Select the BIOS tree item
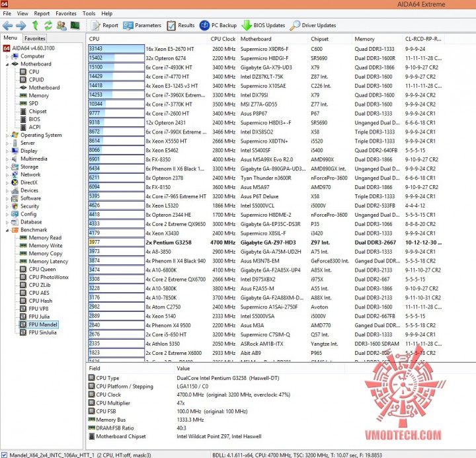This screenshot has height=458, width=476. 30,119
